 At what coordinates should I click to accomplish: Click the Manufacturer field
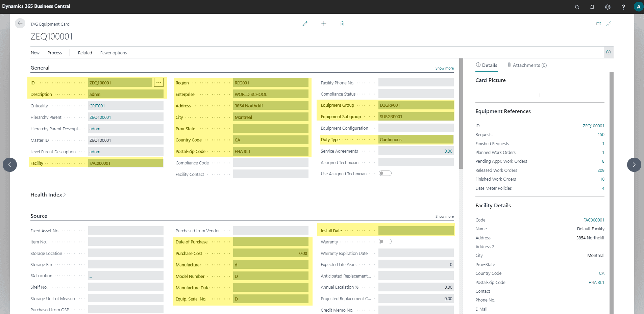pos(271,265)
